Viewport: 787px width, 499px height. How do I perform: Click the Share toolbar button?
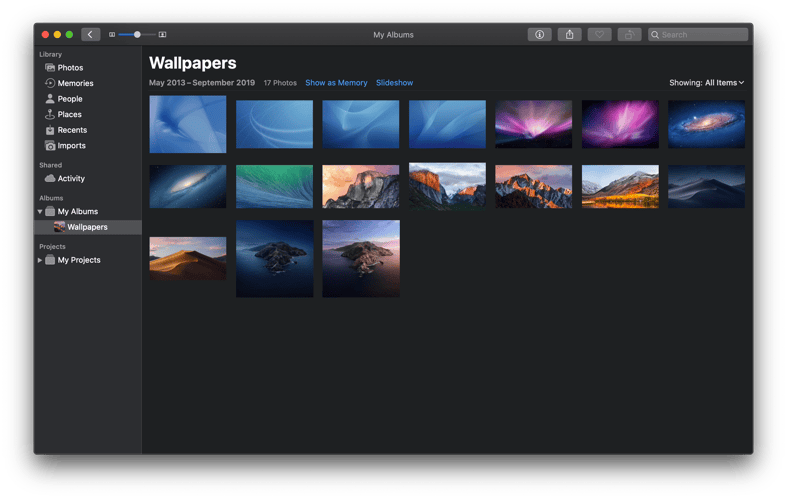(570, 35)
